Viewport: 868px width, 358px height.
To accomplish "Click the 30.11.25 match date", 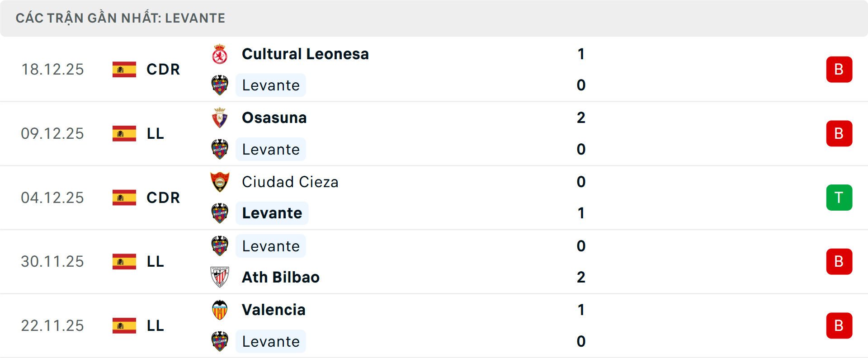I will [52, 261].
